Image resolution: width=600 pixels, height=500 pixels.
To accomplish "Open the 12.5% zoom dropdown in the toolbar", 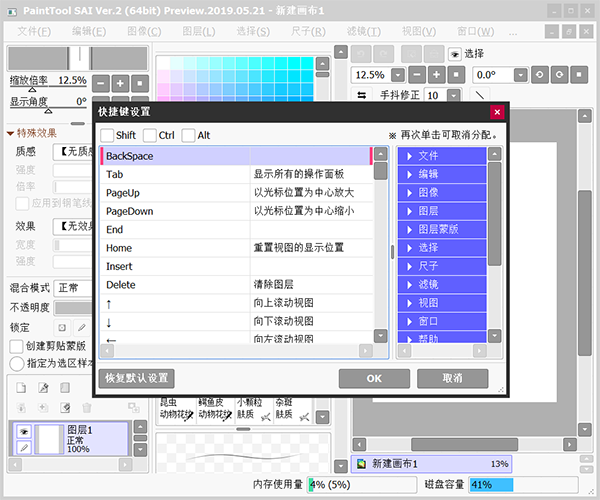I will (x=400, y=75).
